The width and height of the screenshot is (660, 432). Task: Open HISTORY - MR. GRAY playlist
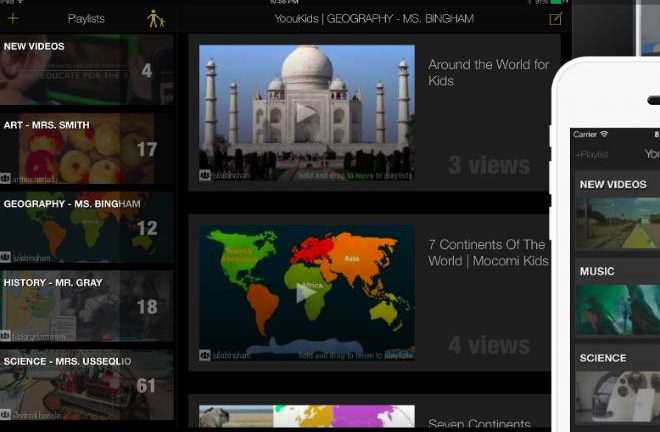point(86,306)
